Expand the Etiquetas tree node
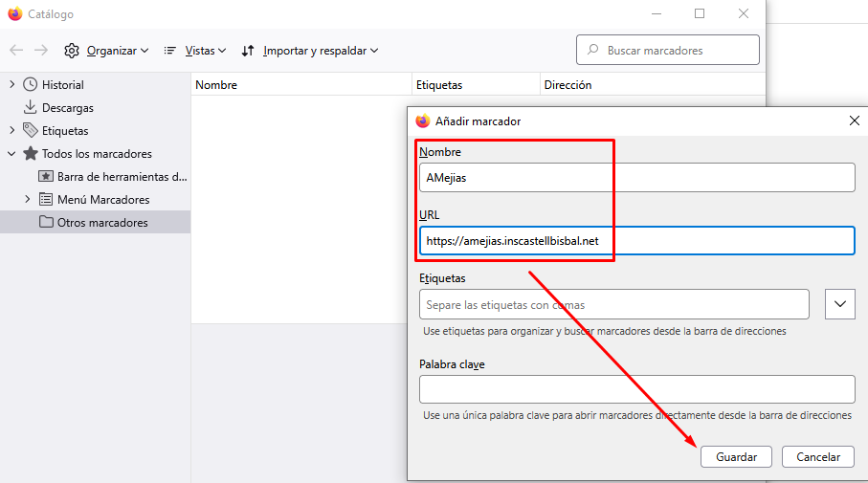 (11, 131)
